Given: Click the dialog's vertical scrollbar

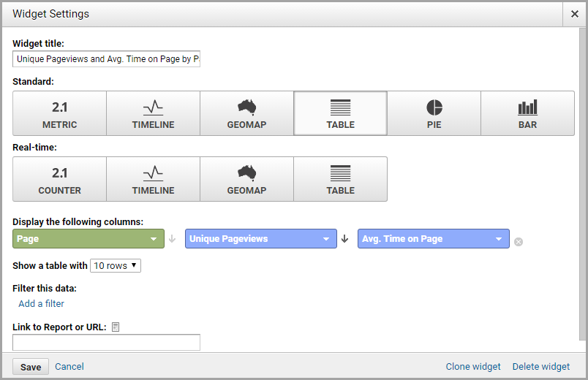Looking at the screenshot, I should point(582,183).
